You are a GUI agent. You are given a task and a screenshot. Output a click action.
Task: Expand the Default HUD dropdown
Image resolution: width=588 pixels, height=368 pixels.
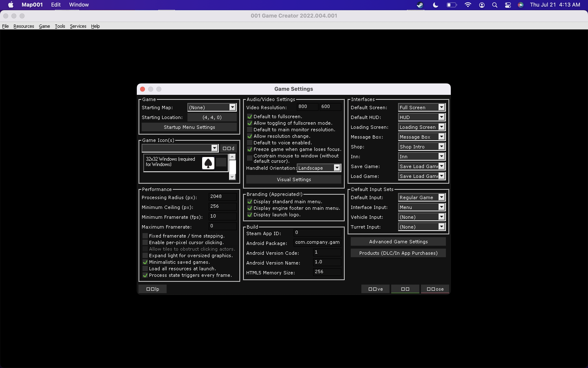[x=422, y=117]
